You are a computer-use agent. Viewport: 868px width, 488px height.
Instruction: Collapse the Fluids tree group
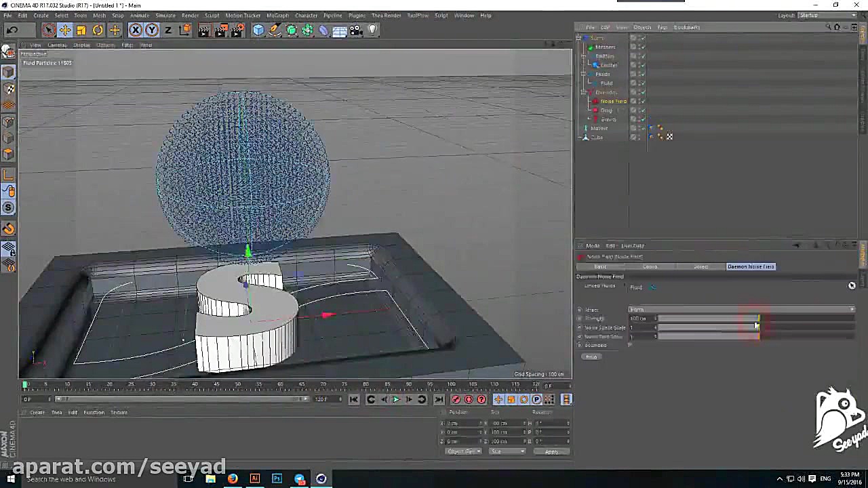(x=585, y=74)
